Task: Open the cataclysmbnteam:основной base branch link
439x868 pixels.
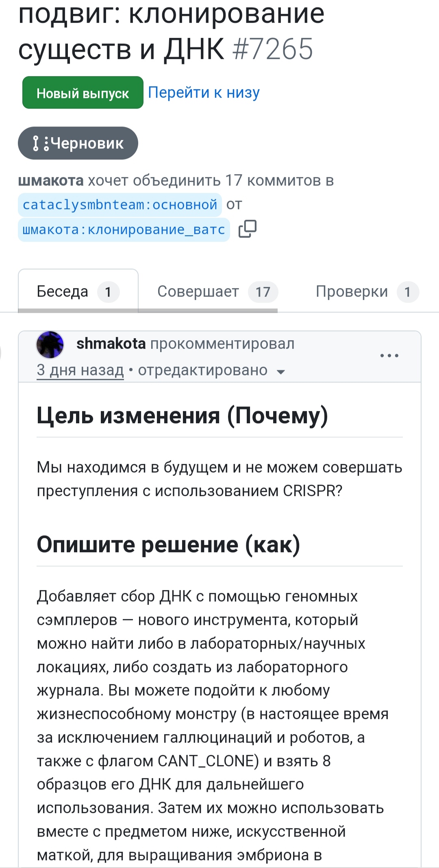Action: 120,205
